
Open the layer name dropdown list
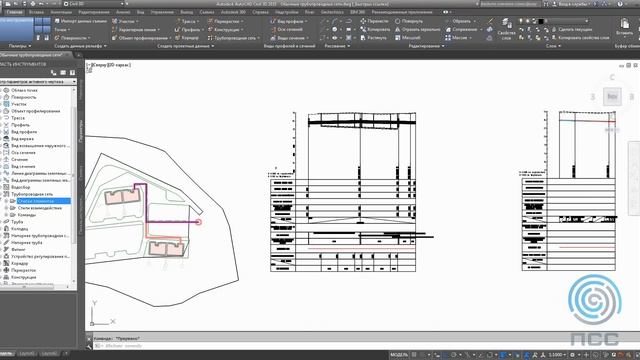point(587,21)
